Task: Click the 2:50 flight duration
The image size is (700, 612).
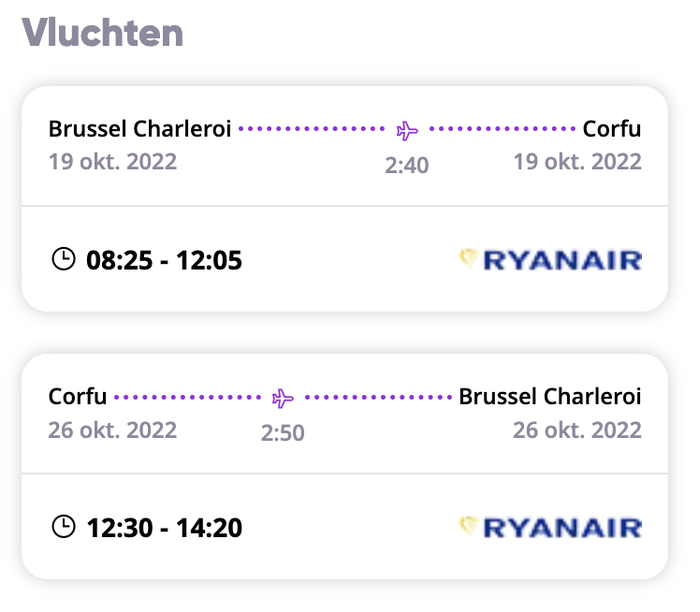Action: [x=283, y=432]
